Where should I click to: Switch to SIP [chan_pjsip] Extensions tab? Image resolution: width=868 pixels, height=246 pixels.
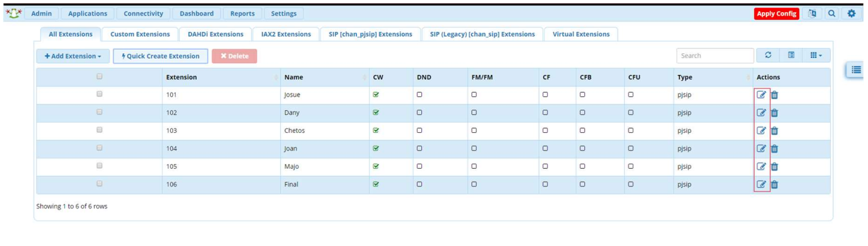(370, 34)
